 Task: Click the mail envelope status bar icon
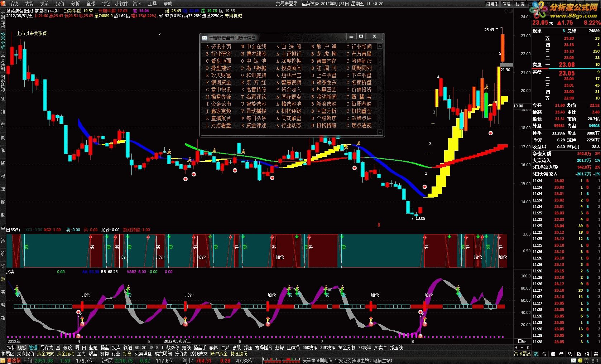(x=574, y=361)
